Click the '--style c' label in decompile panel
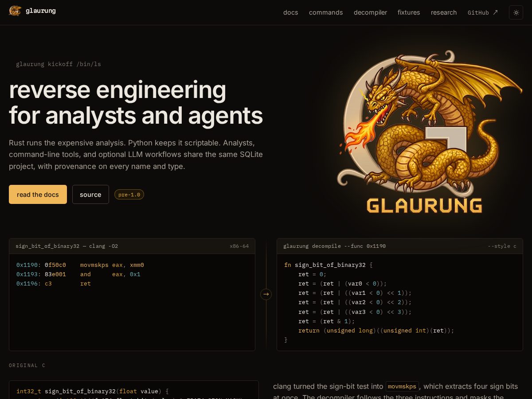 pyautogui.click(x=502, y=246)
